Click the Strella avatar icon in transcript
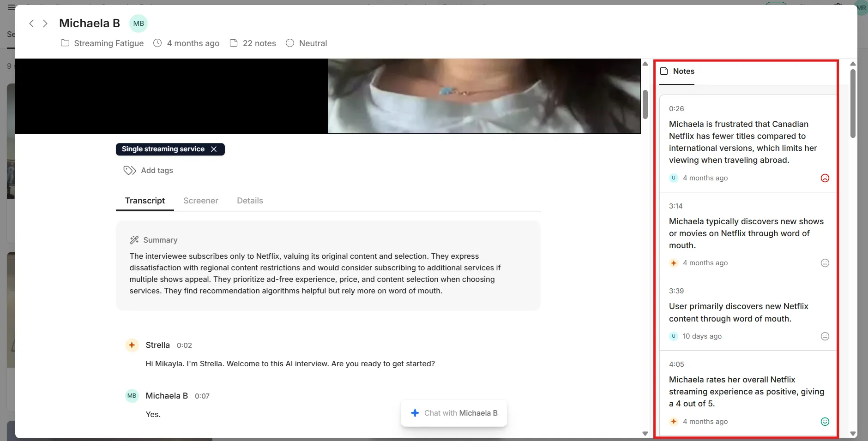 tap(132, 345)
